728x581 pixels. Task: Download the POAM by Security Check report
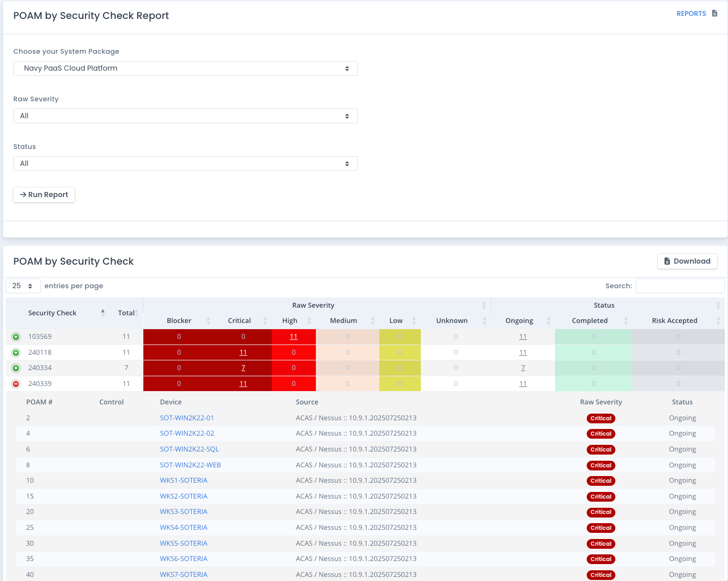(687, 261)
